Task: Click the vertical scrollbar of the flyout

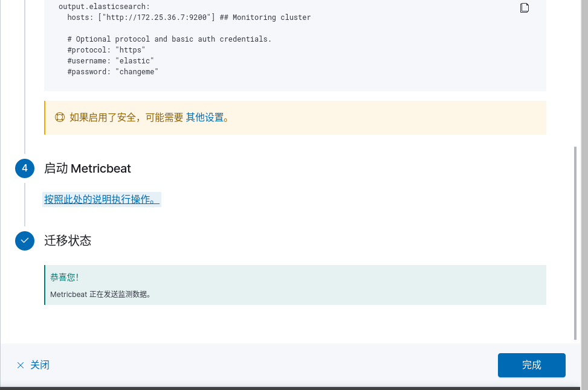Action: pyautogui.click(x=575, y=243)
